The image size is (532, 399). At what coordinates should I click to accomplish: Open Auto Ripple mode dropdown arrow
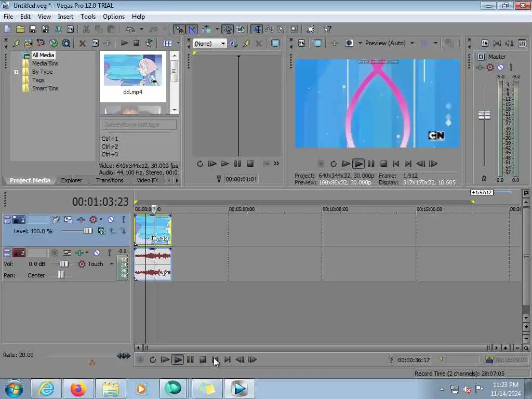(x=217, y=30)
